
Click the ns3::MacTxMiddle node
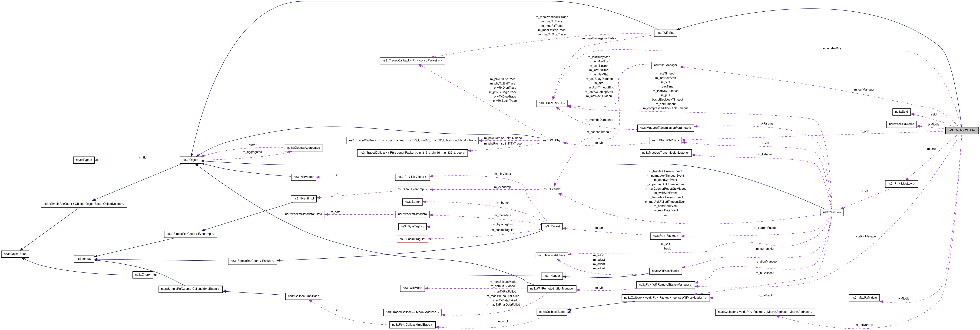pyautogui.click(x=901, y=124)
